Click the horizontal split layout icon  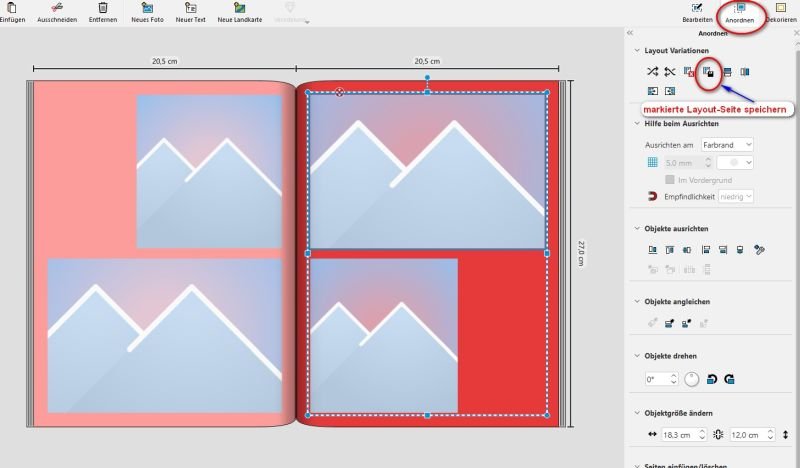[727, 71]
